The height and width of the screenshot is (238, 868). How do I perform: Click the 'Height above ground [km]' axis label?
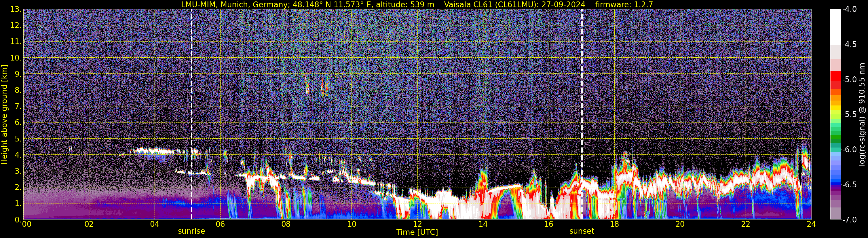point(4,114)
